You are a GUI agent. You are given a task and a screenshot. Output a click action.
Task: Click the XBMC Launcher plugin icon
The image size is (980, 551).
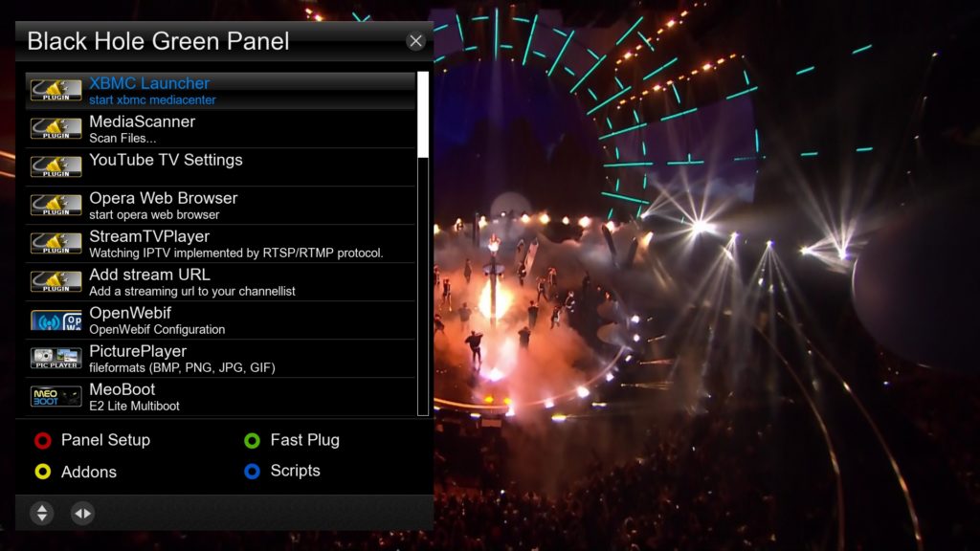[x=56, y=90]
